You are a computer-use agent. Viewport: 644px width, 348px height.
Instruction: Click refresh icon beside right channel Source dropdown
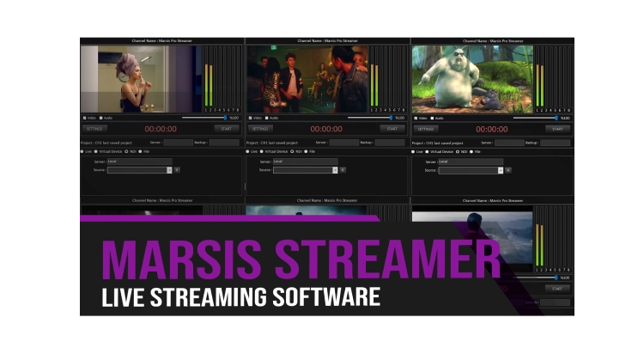[x=508, y=170]
